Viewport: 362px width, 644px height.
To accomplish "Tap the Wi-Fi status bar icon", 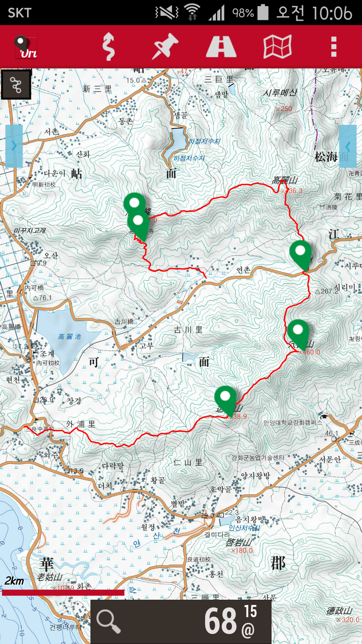I will click(x=192, y=12).
